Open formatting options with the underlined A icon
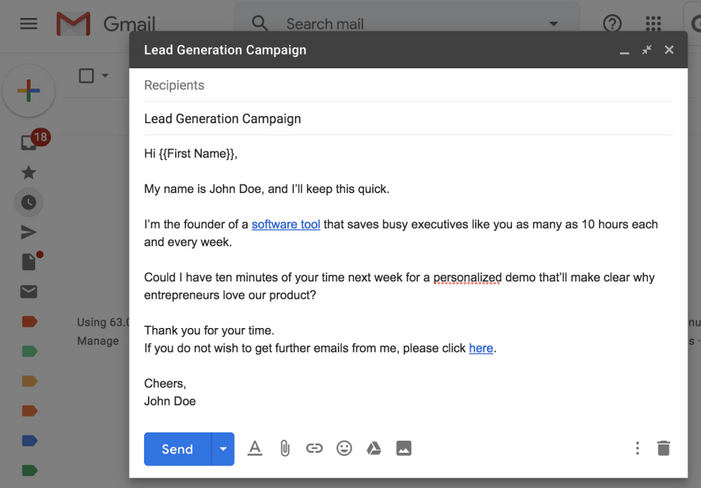The width and height of the screenshot is (701, 488). click(x=255, y=448)
